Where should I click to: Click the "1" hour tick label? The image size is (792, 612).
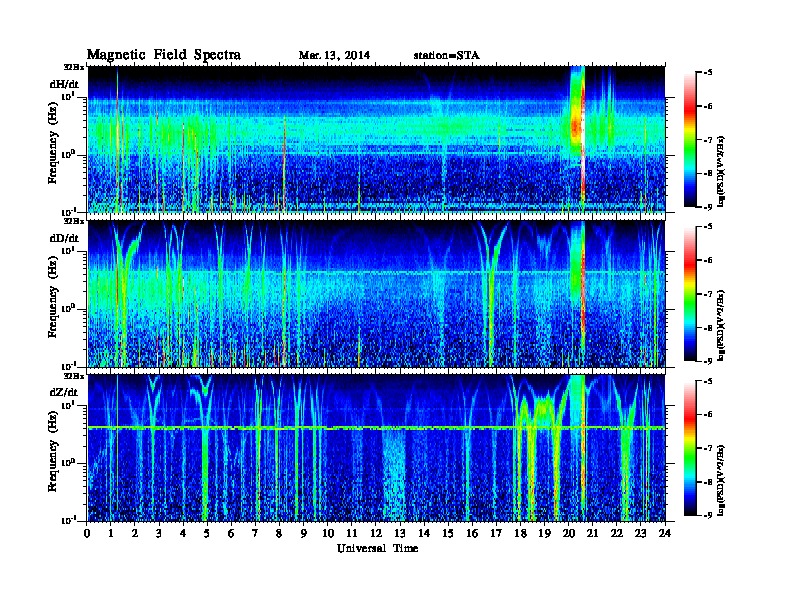(x=111, y=534)
